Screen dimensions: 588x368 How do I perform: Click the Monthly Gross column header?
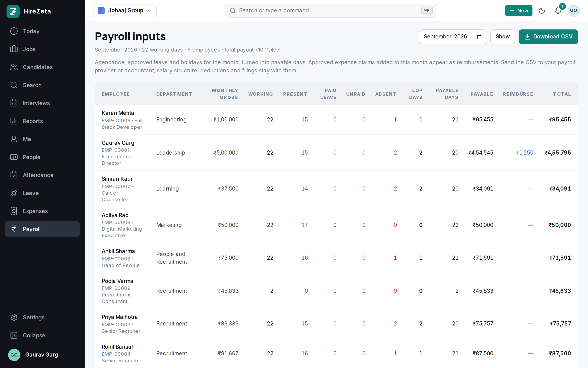[x=225, y=94]
